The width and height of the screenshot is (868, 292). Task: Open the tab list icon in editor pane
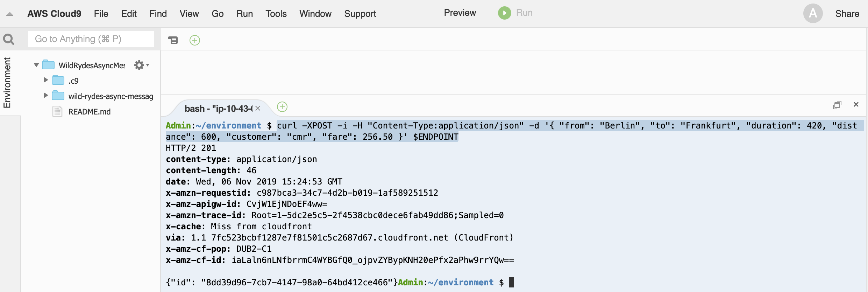click(173, 40)
